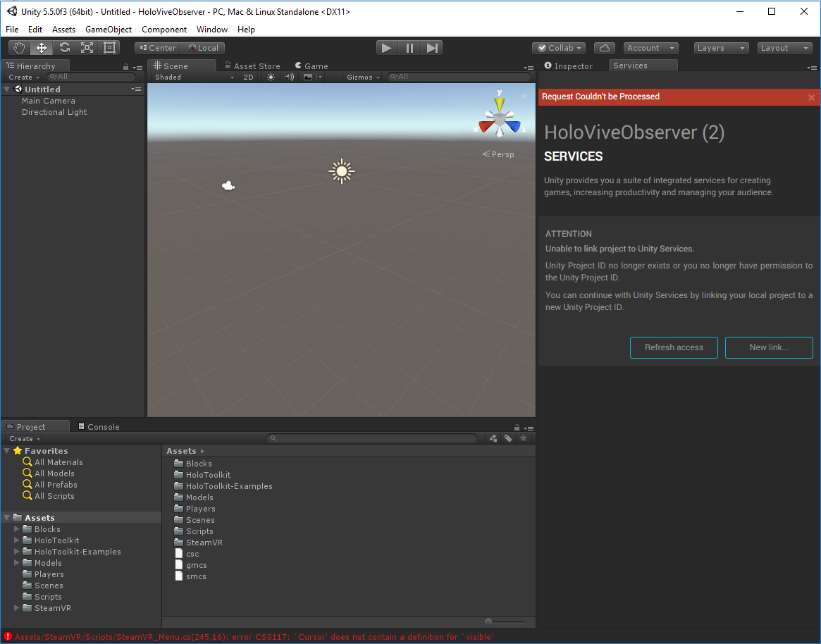The image size is (821, 644).
Task: Dismiss the red error banner
Action: pos(811,97)
